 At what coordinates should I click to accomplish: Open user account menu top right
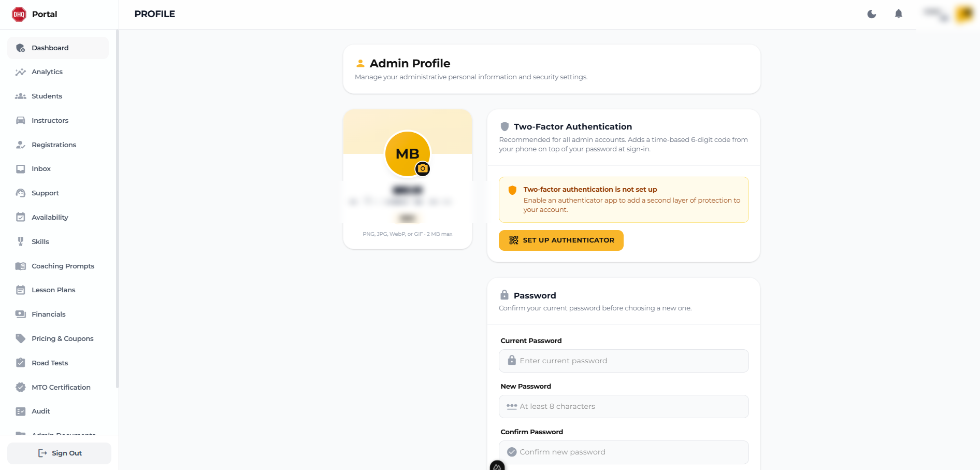(948, 14)
